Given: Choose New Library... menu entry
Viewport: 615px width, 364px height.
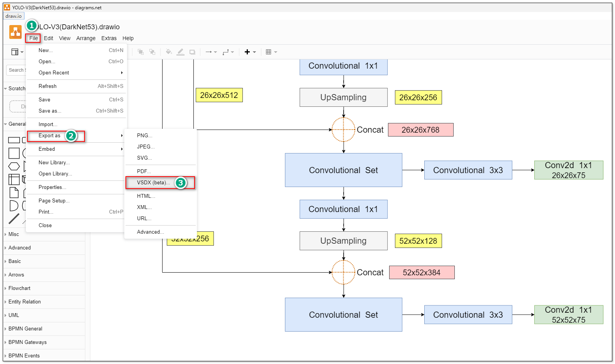Looking at the screenshot, I should 76,162.
